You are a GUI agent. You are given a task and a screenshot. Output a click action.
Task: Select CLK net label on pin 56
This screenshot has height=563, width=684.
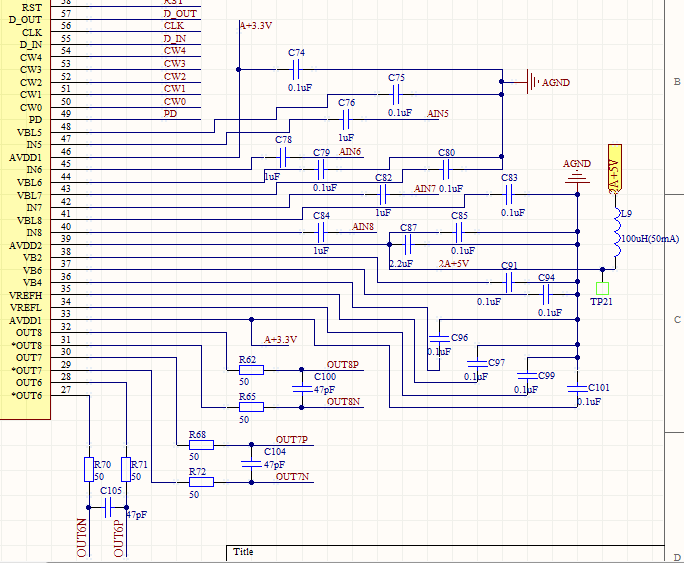pyautogui.click(x=174, y=26)
